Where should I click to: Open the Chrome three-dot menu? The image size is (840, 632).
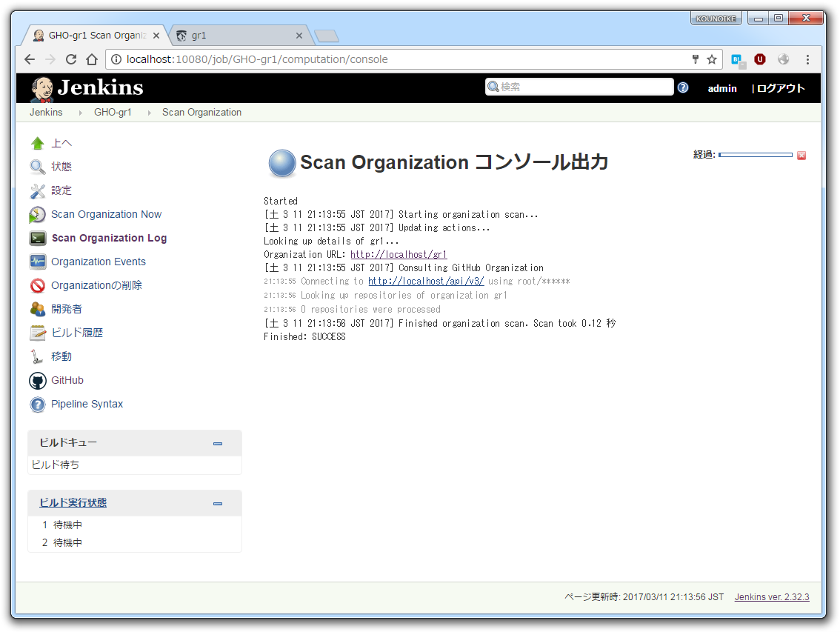[x=808, y=59]
